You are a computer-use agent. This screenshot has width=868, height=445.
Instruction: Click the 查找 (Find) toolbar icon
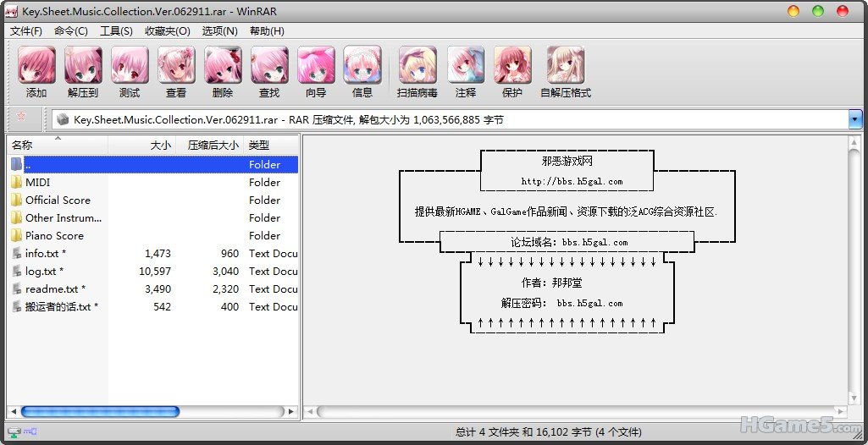point(269,65)
